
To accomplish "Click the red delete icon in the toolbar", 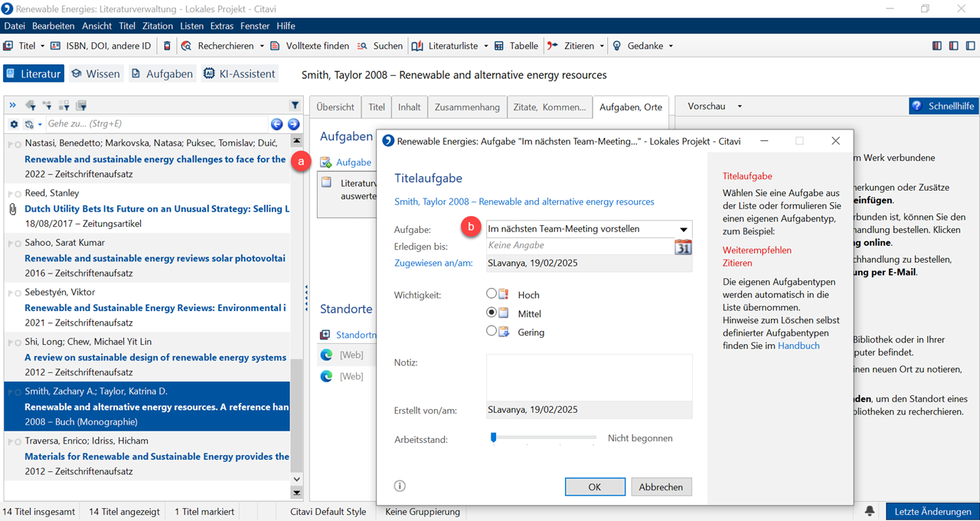I will point(168,46).
